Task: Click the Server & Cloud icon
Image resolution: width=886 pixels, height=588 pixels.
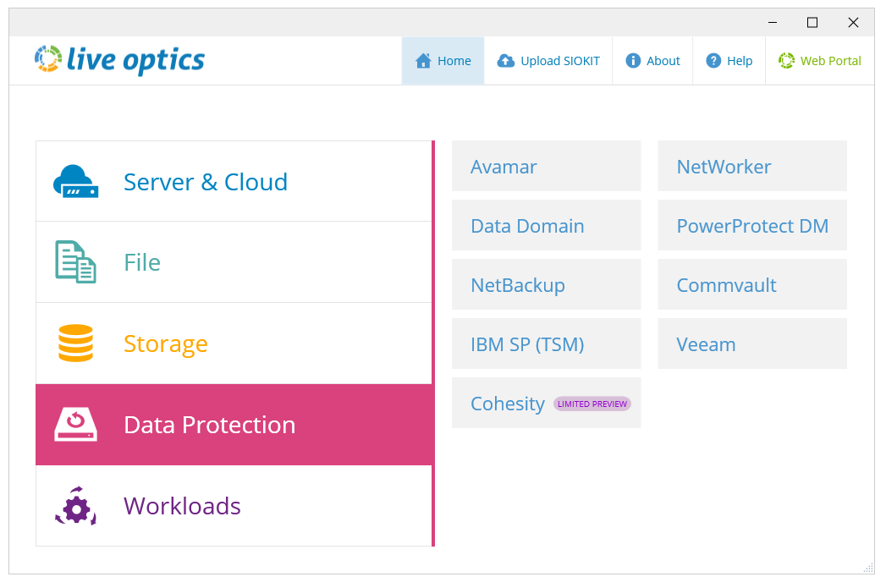Action: [x=75, y=181]
